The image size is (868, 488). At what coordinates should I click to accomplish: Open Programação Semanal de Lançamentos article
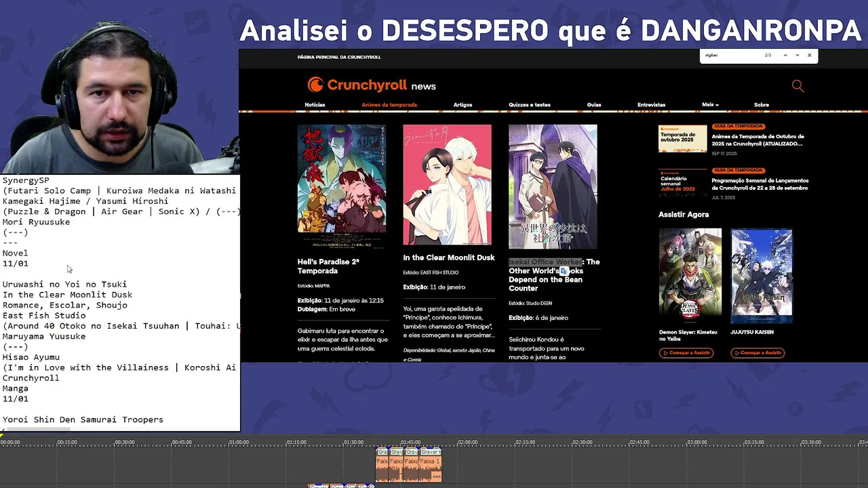click(759, 184)
